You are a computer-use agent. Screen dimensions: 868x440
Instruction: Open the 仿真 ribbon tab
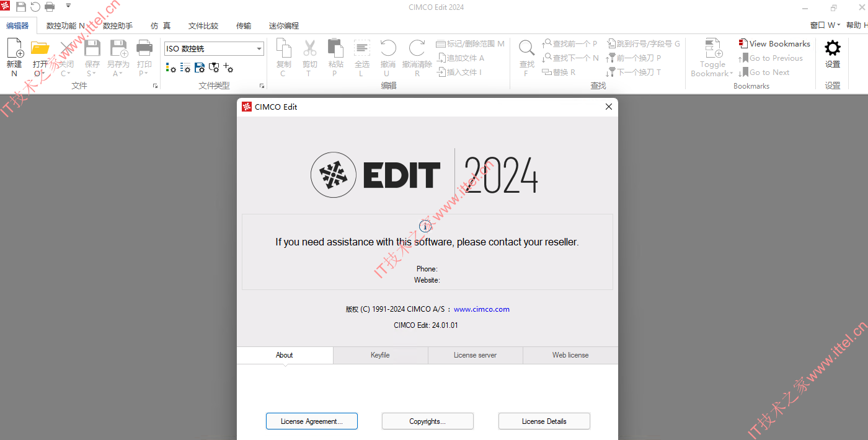pos(161,26)
